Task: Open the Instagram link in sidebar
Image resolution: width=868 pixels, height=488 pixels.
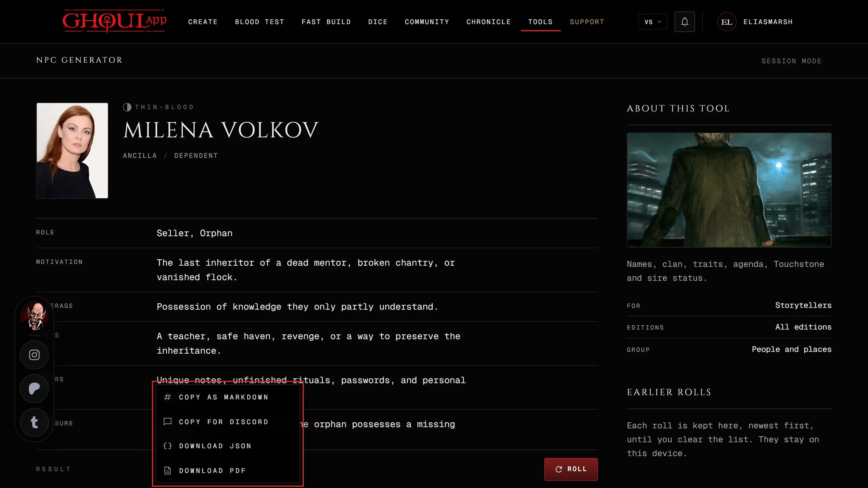Action: (34, 355)
